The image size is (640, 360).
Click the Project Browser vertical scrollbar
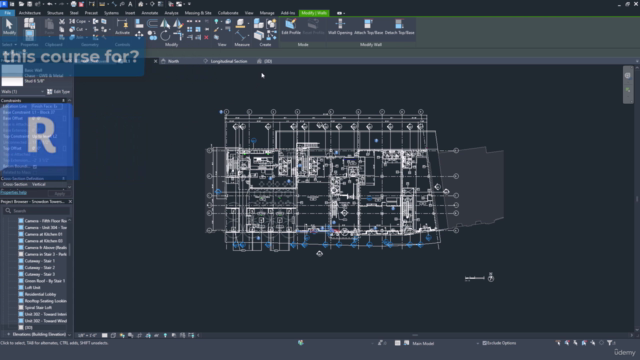pyautogui.click(x=69, y=250)
